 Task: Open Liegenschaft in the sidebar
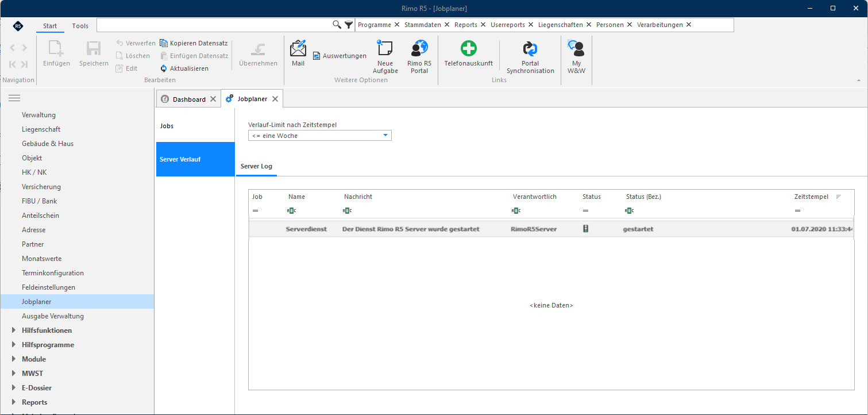[x=41, y=129]
